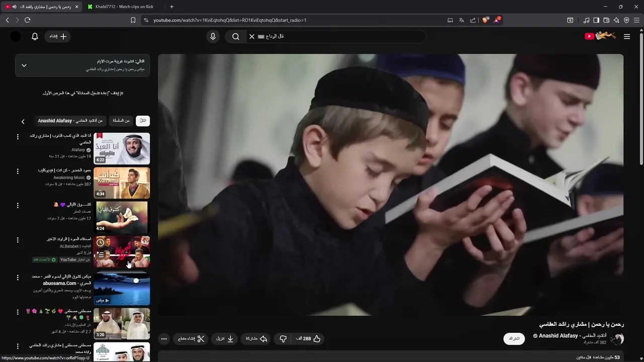Open media control music note icon
This screenshot has width=644, height=362.
(586, 20)
